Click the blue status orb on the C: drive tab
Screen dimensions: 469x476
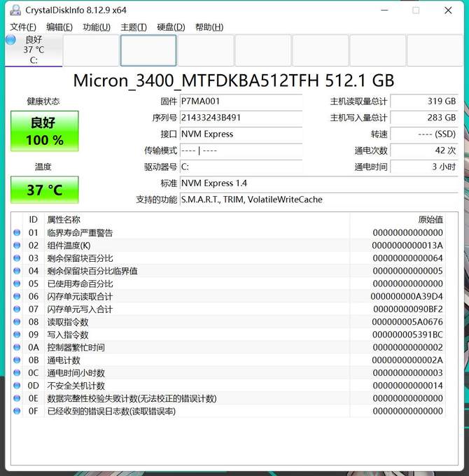(11, 40)
